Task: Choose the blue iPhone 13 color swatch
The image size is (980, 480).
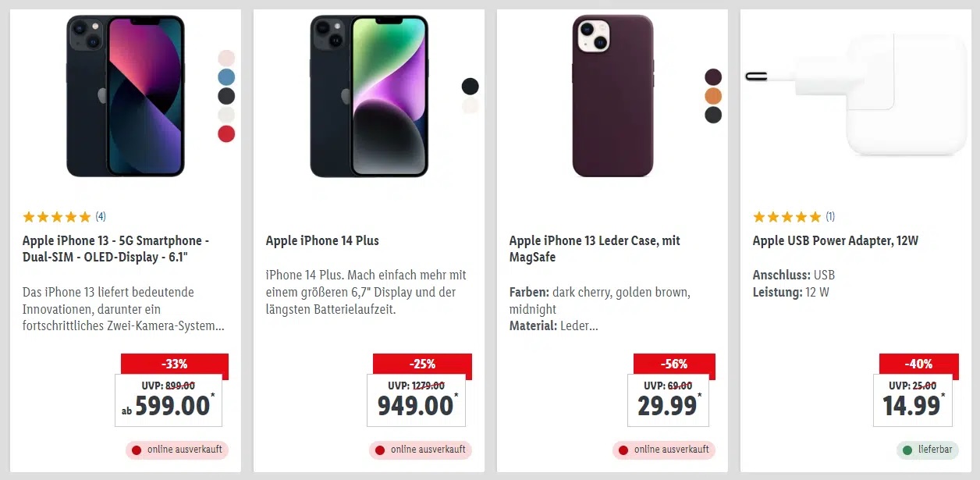Action: click(226, 77)
